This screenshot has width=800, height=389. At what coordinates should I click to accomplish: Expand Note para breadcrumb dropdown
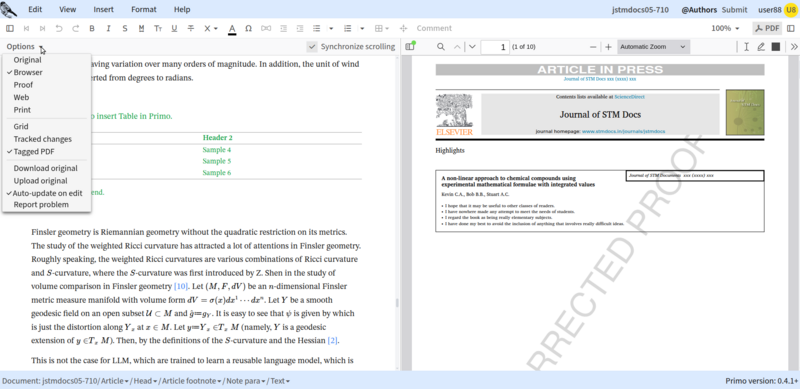pyautogui.click(x=264, y=381)
